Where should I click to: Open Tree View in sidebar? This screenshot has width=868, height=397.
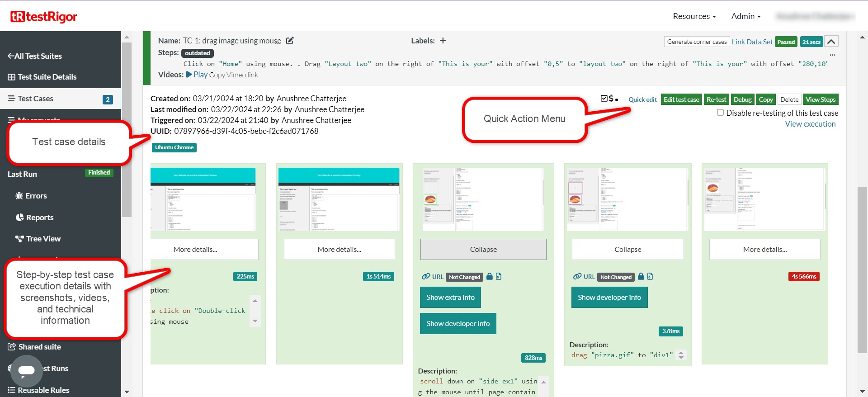(x=43, y=239)
